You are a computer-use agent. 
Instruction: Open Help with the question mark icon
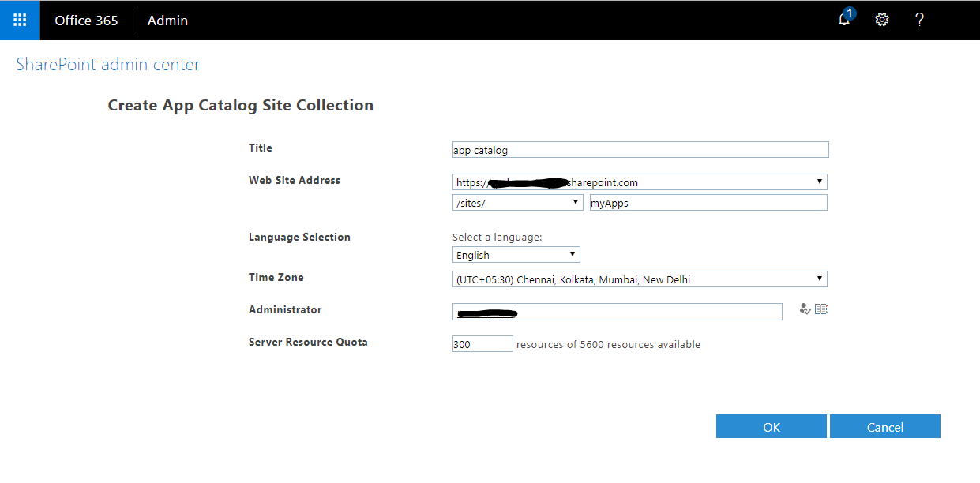919,20
